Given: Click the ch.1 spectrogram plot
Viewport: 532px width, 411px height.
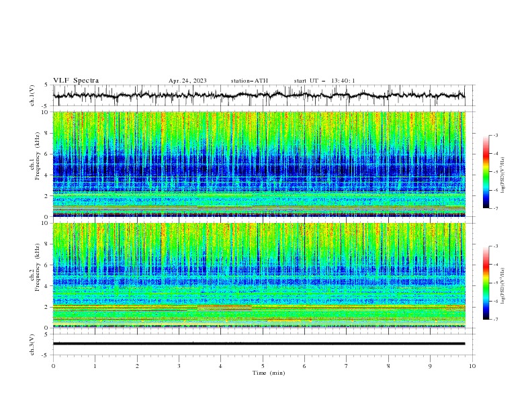Looking at the screenshot, I should tap(259, 164).
